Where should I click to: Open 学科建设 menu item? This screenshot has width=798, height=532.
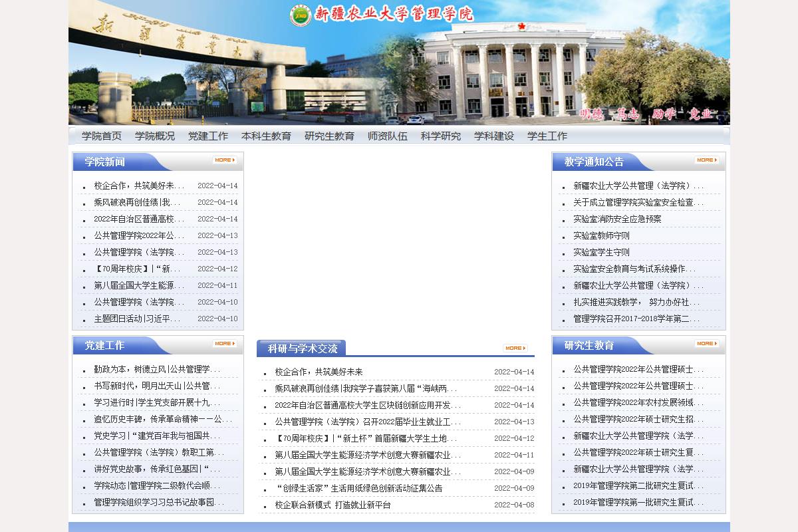pyautogui.click(x=494, y=136)
